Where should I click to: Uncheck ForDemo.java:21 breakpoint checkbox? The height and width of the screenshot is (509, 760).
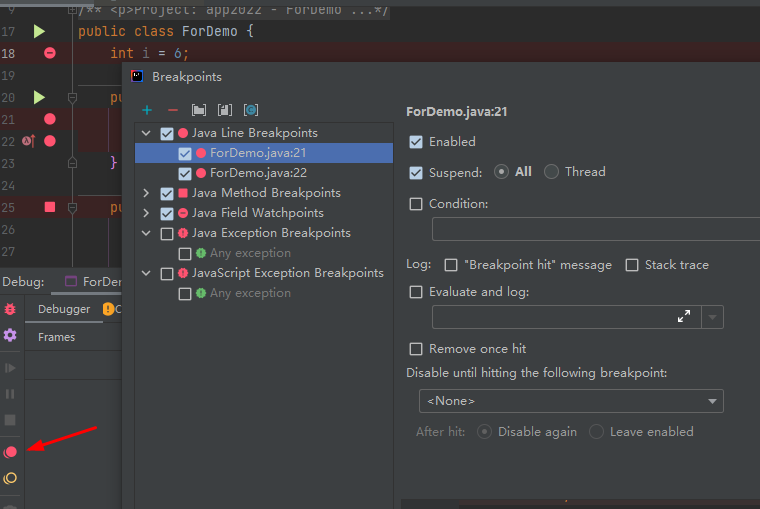coord(185,154)
